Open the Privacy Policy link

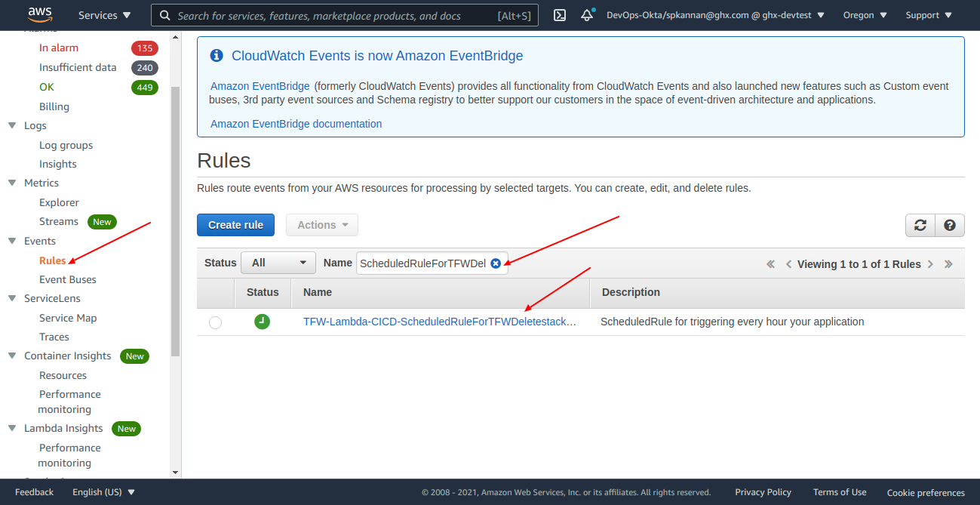(x=763, y=492)
